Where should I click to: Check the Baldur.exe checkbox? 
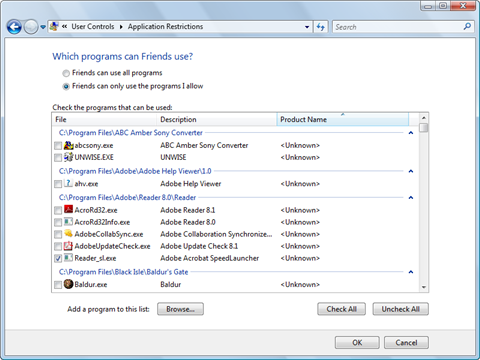tap(58, 285)
